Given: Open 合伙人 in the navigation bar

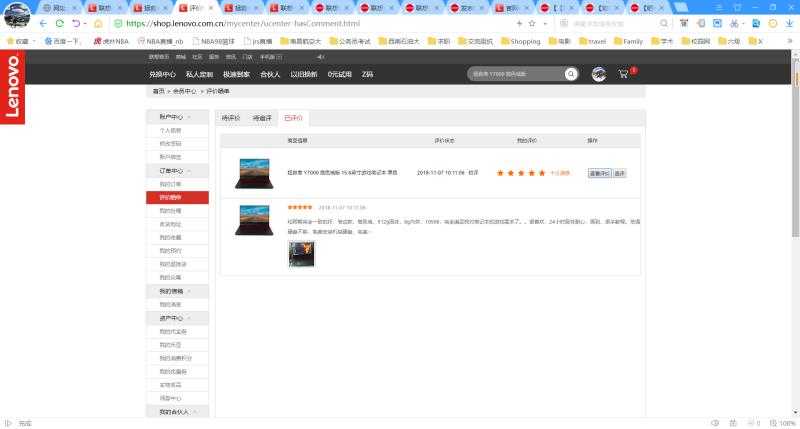Looking at the screenshot, I should click(x=270, y=74).
